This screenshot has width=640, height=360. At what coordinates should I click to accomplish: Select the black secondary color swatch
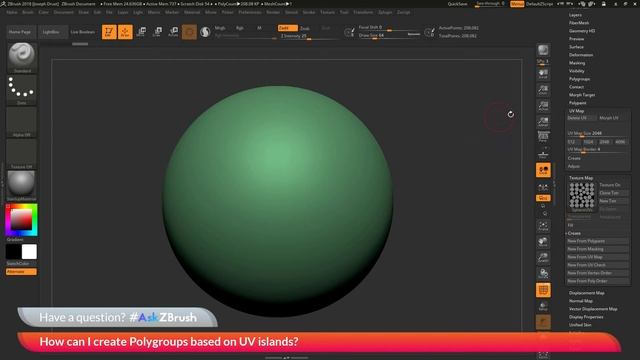(13, 252)
